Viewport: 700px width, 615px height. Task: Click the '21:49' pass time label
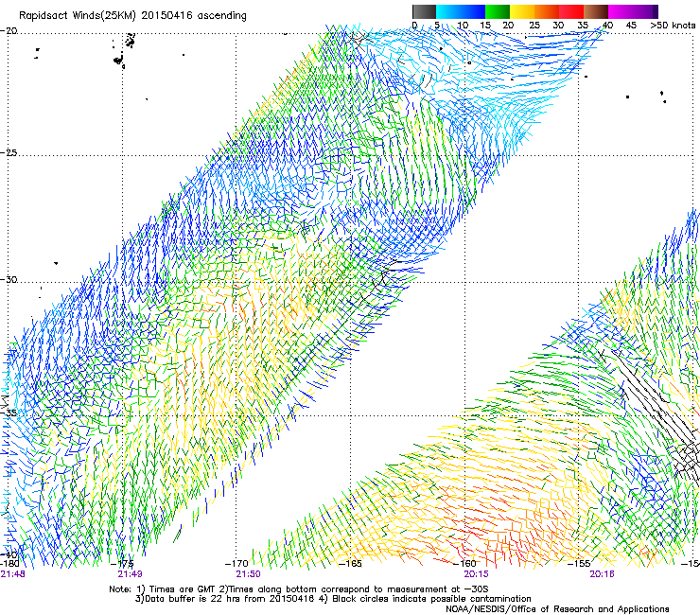[131, 574]
